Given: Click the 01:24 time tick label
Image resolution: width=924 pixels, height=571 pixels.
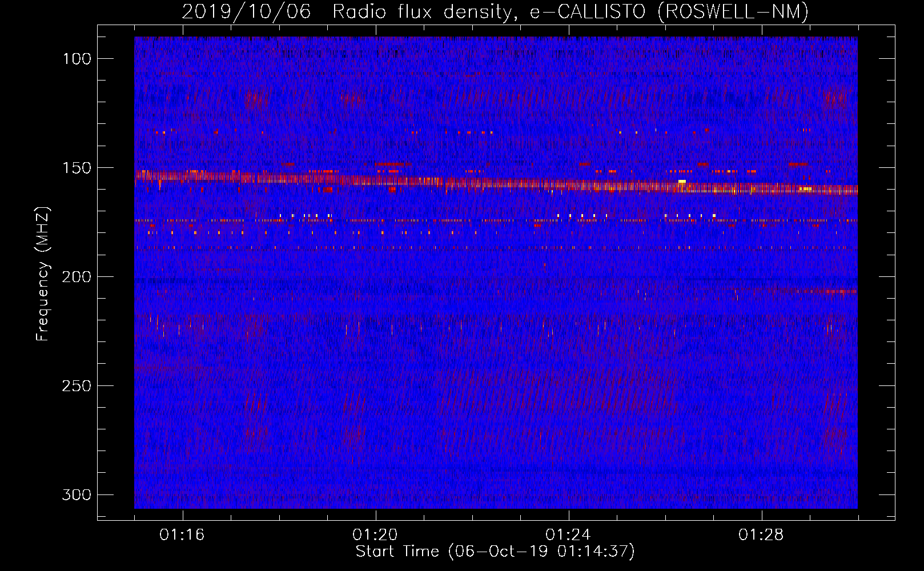Looking at the screenshot, I should 569,535.
